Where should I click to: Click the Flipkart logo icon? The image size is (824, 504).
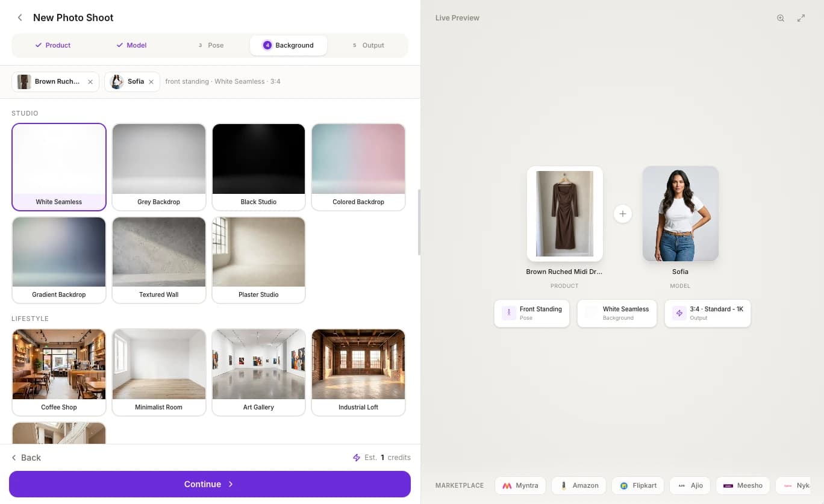click(x=624, y=485)
